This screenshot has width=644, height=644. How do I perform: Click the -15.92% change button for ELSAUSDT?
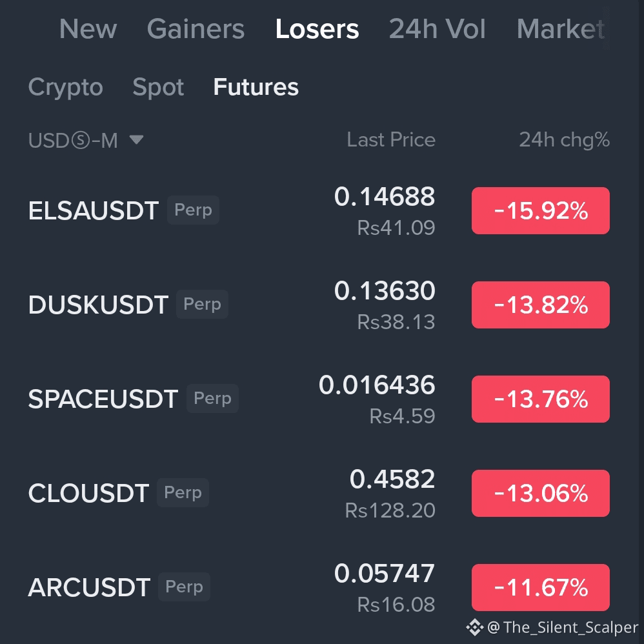[x=540, y=210]
